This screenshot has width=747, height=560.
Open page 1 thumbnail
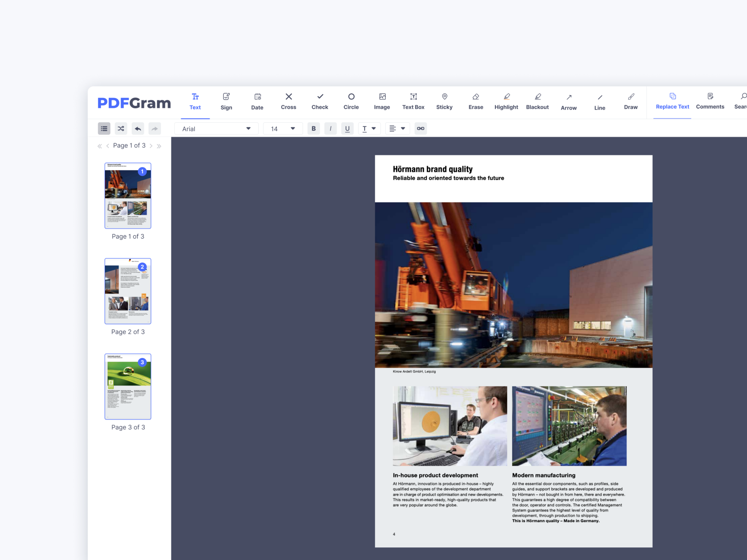click(128, 196)
